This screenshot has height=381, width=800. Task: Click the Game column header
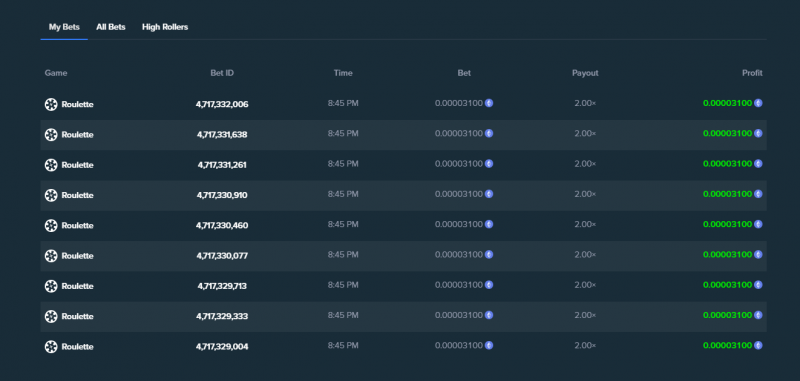point(56,73)
